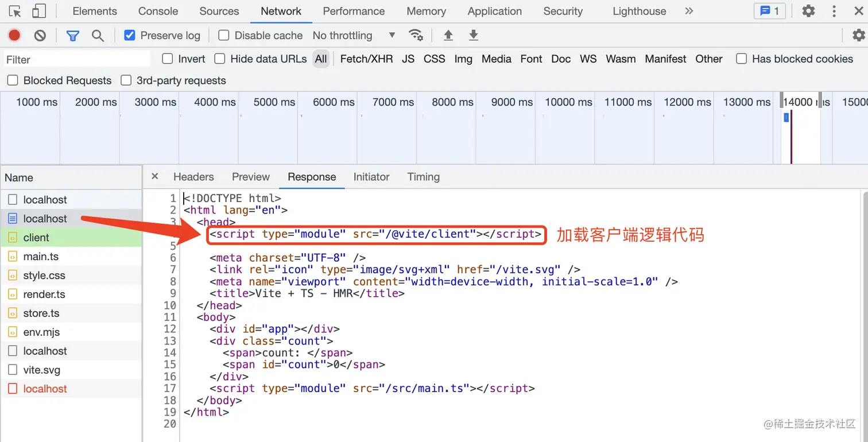This screenshot has height=442, width=868.
Task: Filter requests by Manifest
Action: [665, 59]
